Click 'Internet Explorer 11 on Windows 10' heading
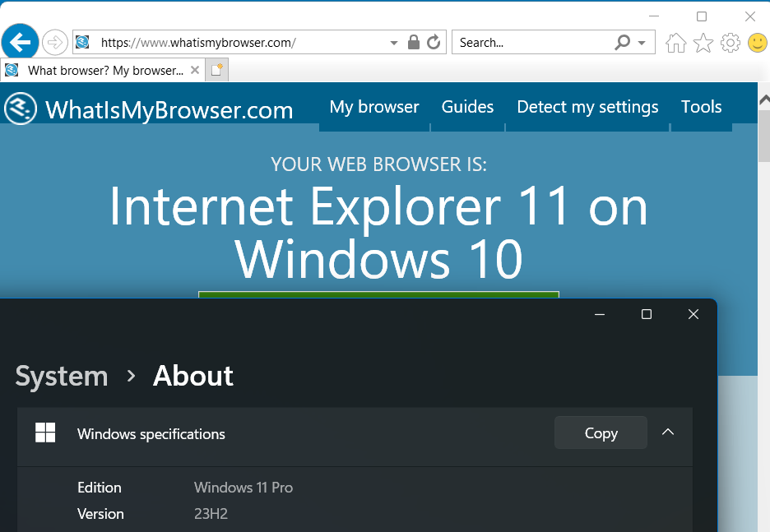770x532 pixels. point(378,233)
